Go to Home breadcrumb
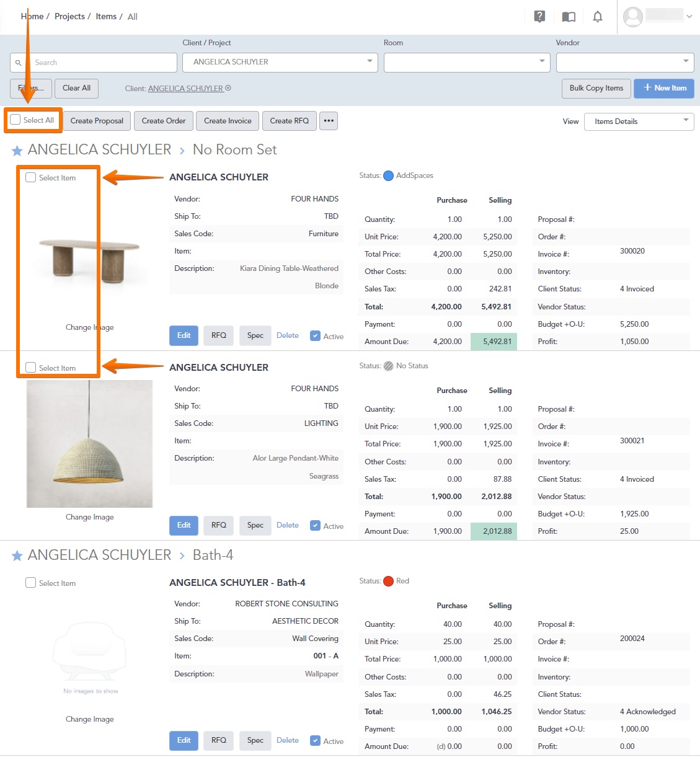This screenshot has width=700, height=757. (32, 16)
